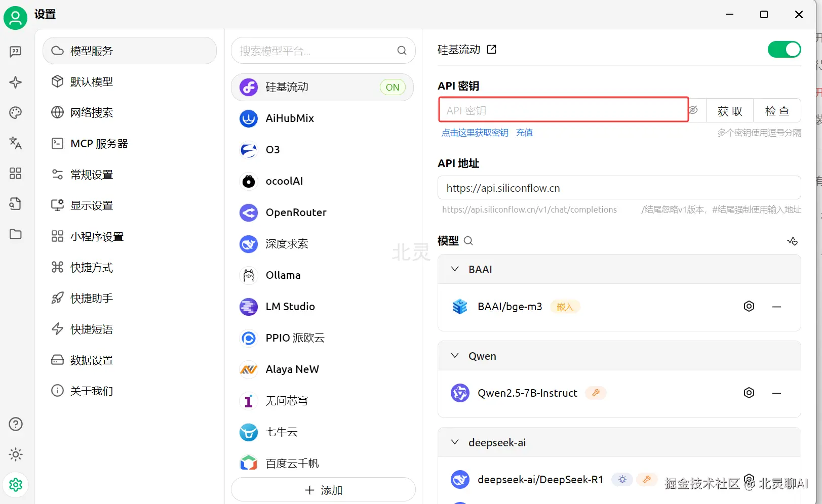Select the 百度云千帆 provider
The image size is (822, 504).
322,464
